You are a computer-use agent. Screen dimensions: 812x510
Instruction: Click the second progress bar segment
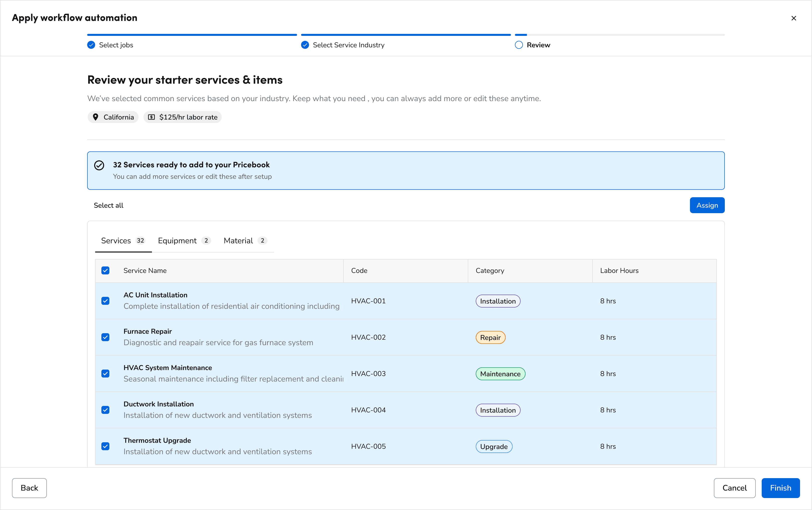406,35
